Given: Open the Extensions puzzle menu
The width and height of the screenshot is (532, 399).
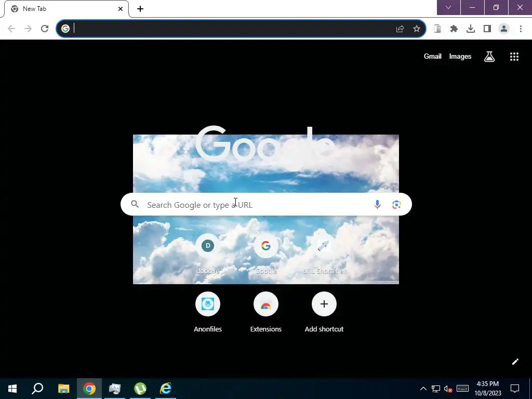Looking at the screenshot, I should 454,29.
